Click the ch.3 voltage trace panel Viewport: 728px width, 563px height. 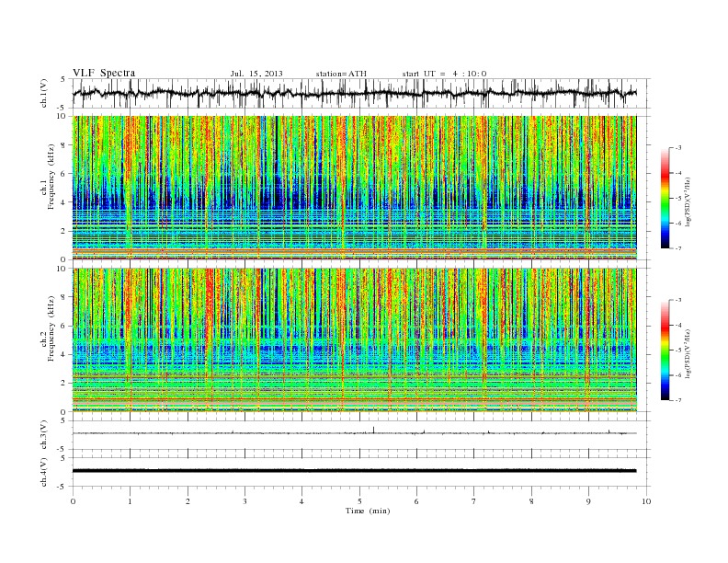(360, 435)
